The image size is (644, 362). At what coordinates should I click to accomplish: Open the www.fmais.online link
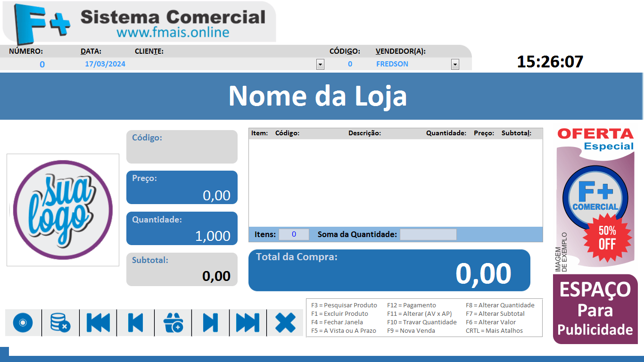click(173, 33)
